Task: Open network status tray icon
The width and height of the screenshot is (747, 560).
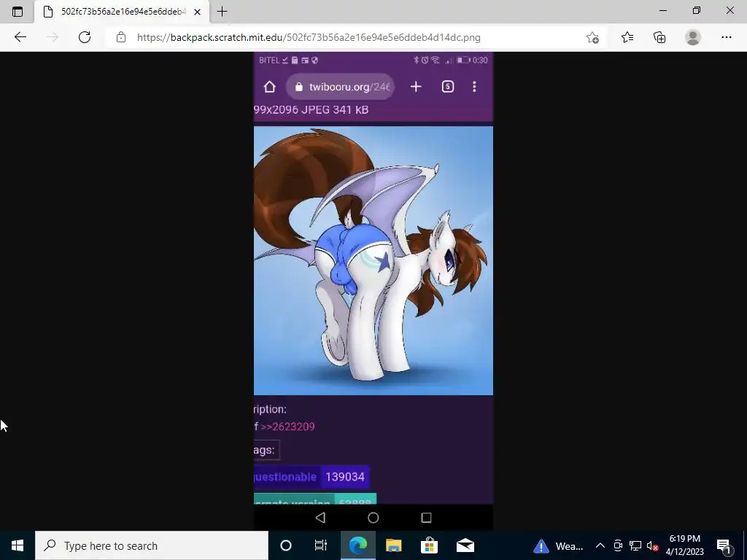Action: click(635, 545)
